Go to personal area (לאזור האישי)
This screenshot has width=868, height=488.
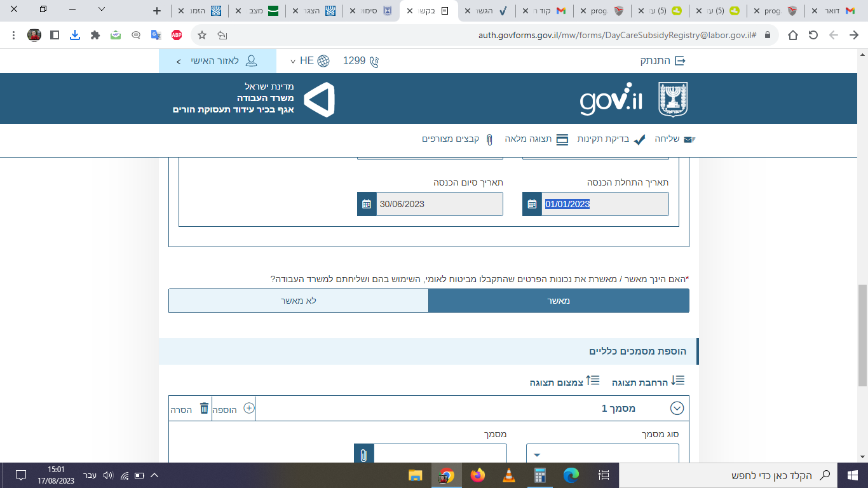(217, 61)
